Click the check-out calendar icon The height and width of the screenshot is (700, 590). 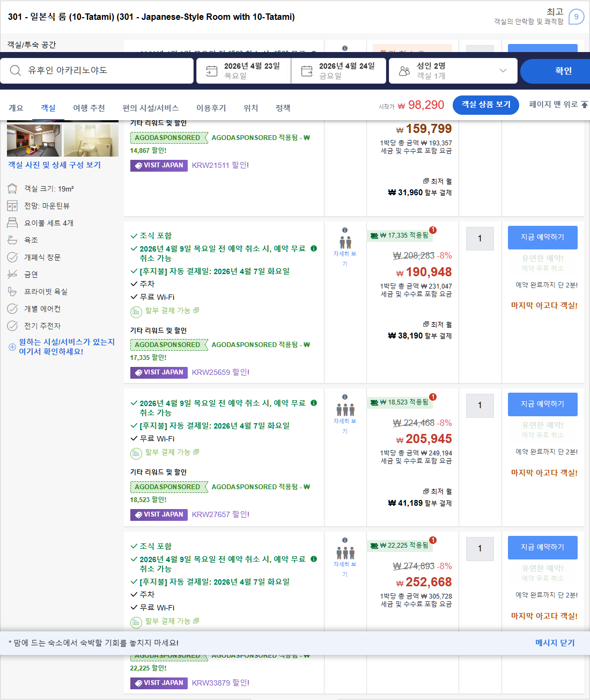[x=306, y=70]
